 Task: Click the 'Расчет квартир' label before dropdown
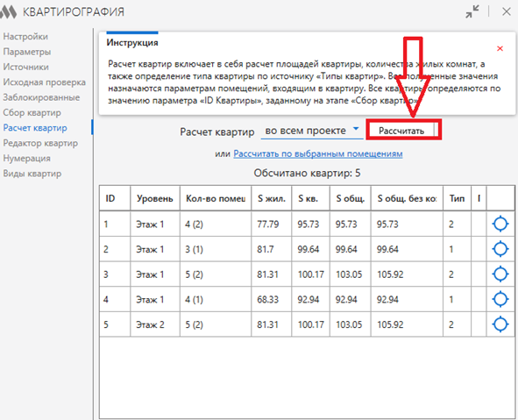[217, 132]
